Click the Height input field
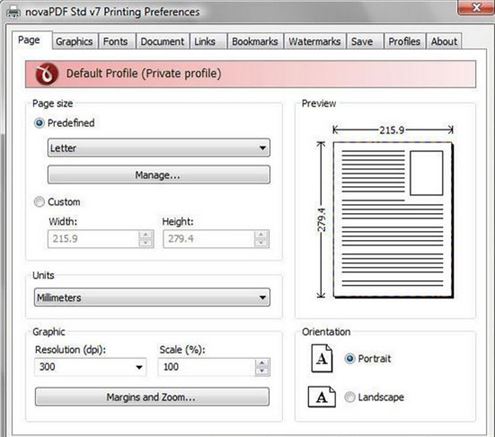Viewport: 495px width, 437px height. [209, 239]
